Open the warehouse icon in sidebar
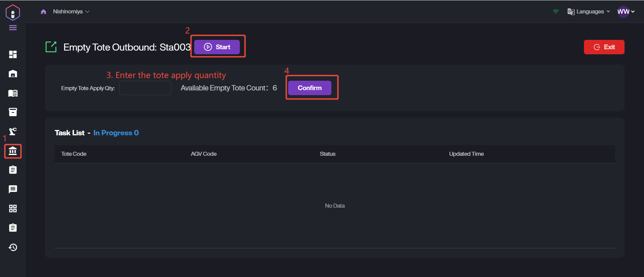644x277 pixels. [13, 74]
